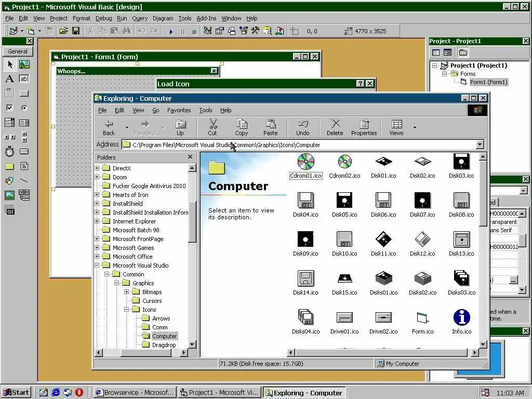Open the Back history dropdown arrow
532x399 pixels.
point(127,128)
